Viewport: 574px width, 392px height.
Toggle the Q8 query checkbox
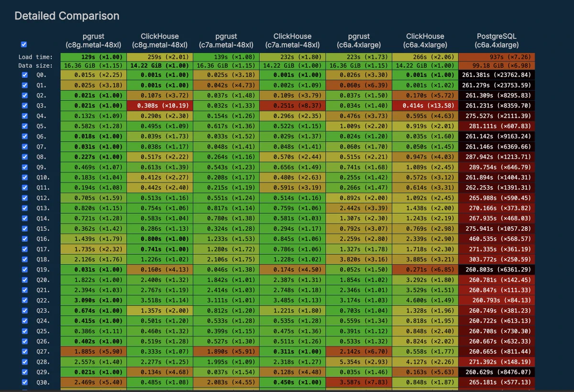[x=24, y=157]
